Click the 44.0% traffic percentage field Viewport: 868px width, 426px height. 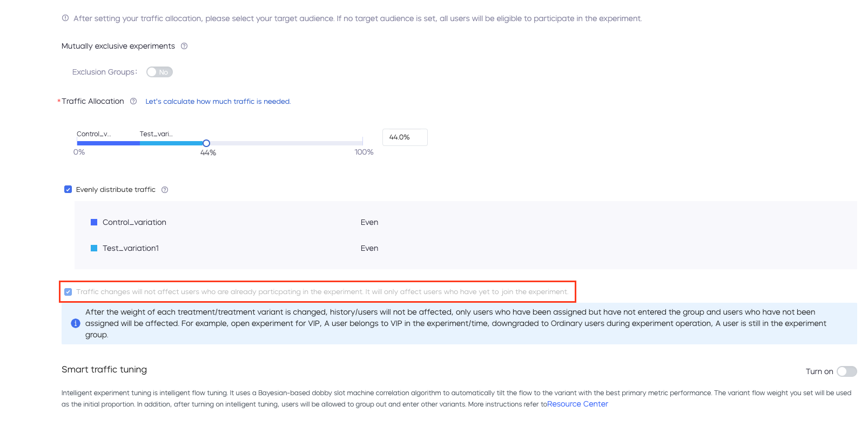405,137
